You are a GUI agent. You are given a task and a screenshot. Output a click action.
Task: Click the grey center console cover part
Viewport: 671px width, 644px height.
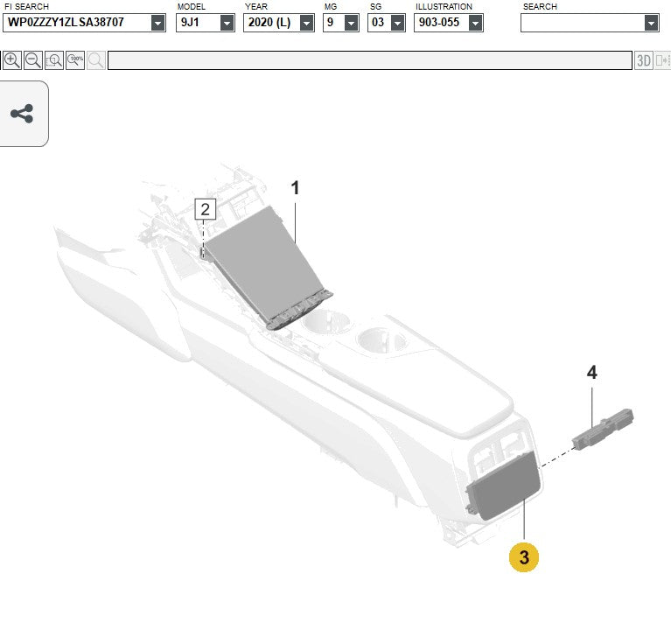267,268
